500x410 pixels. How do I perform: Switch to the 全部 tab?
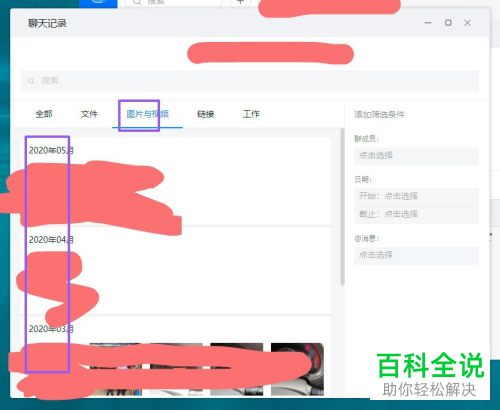[44, 114]
